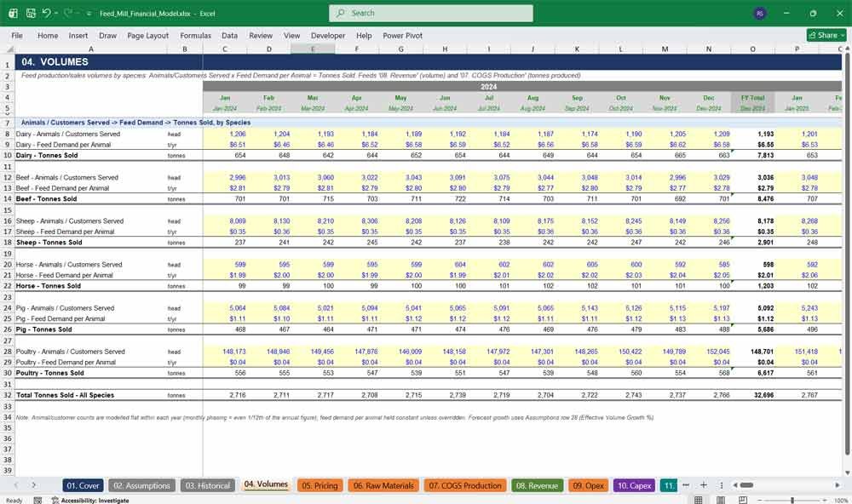Click the Select All corner triangle

point(9,49)
